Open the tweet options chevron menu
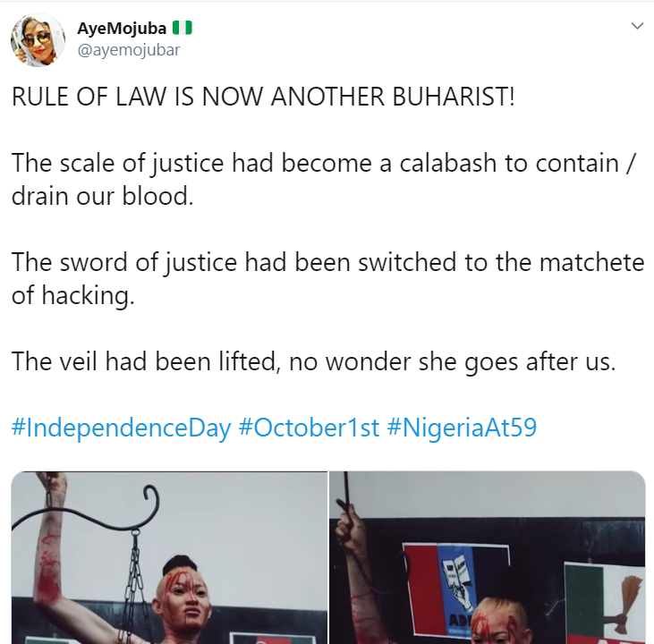Screen dimensions: 654x644 coord(637,26)
